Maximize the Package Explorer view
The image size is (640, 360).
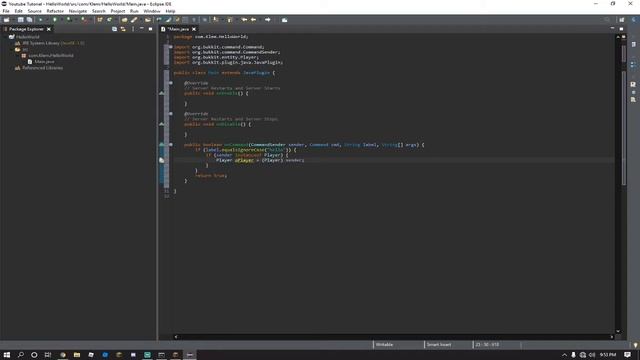pos(151,29)
